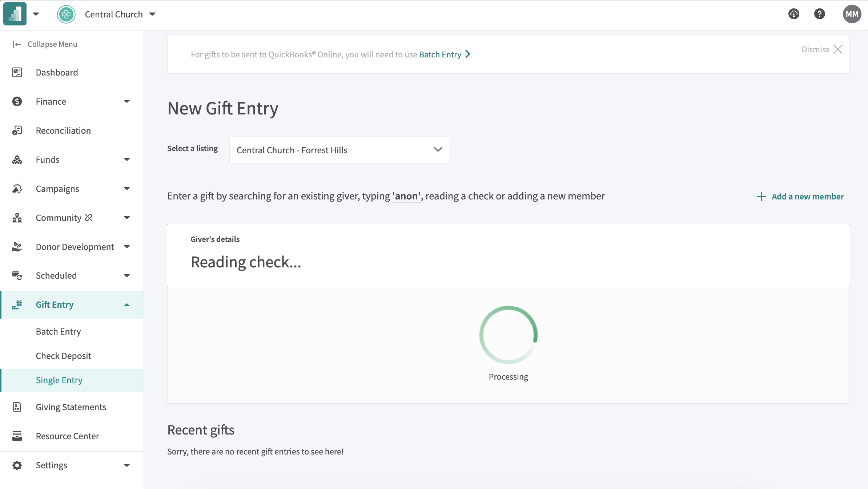The width and height of the screenshot is (868, 489).
Task: Expand the Funds sidebar section
Action: tap(126, 159)
